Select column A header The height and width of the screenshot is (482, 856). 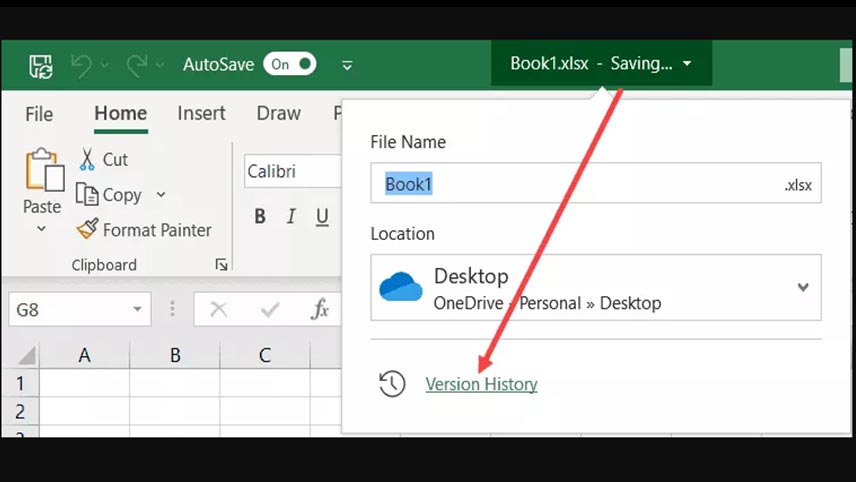85,355
